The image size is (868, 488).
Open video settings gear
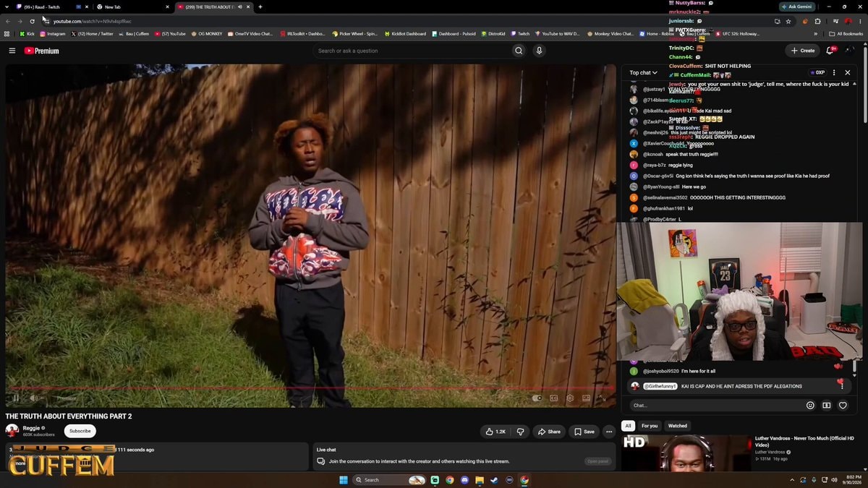[x=570, y=398]
